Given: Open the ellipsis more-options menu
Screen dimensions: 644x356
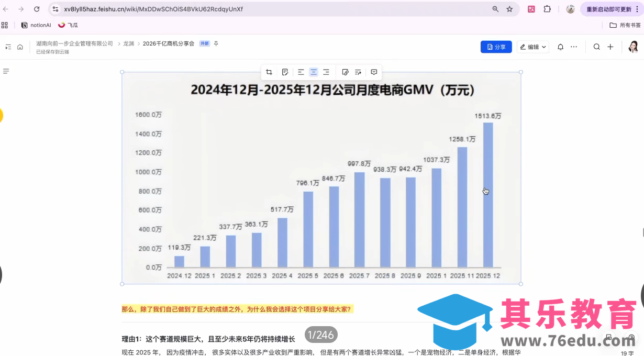Looking at the screenshot, I should tap(574, 47).
